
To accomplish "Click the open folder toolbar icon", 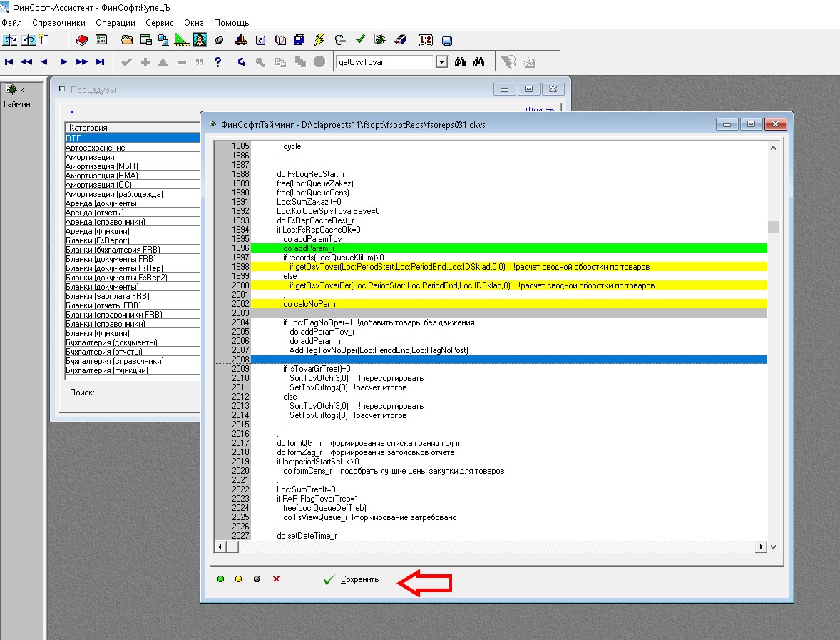I will (127, 40).
